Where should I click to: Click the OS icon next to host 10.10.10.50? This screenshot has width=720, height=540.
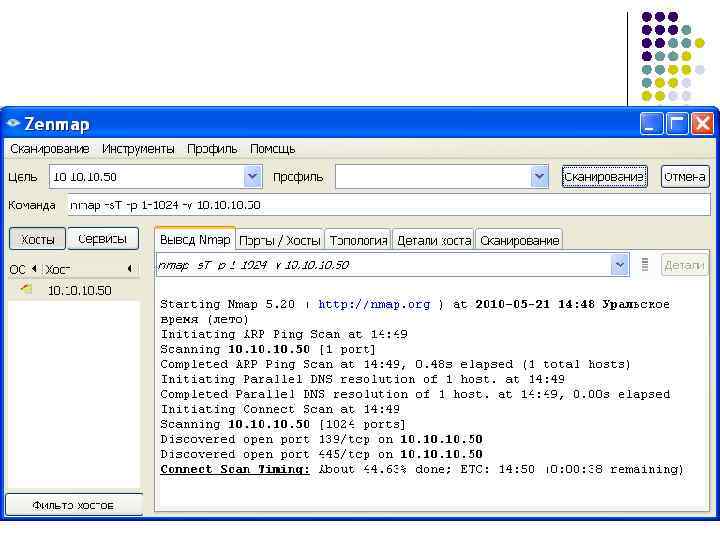(x=26, y=289)
